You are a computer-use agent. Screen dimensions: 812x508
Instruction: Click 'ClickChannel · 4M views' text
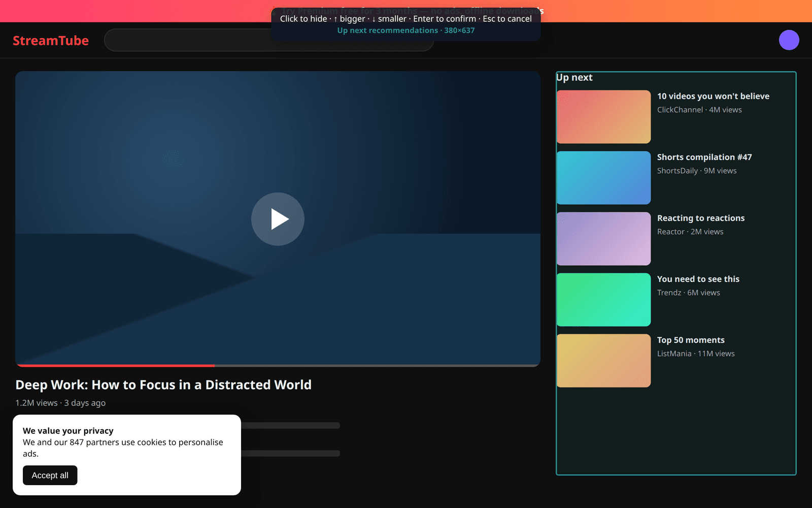pos(699,110)
